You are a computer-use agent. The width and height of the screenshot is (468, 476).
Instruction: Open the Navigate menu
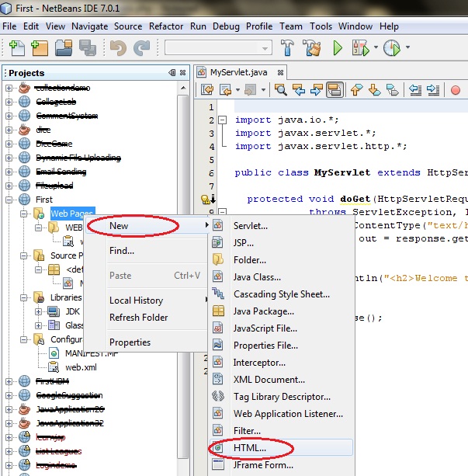tap(90, 26)
